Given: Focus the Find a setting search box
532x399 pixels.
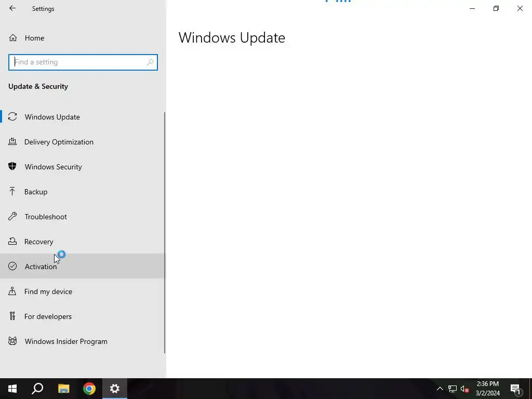Looking at the screenshot, I should tap(83, 62).
